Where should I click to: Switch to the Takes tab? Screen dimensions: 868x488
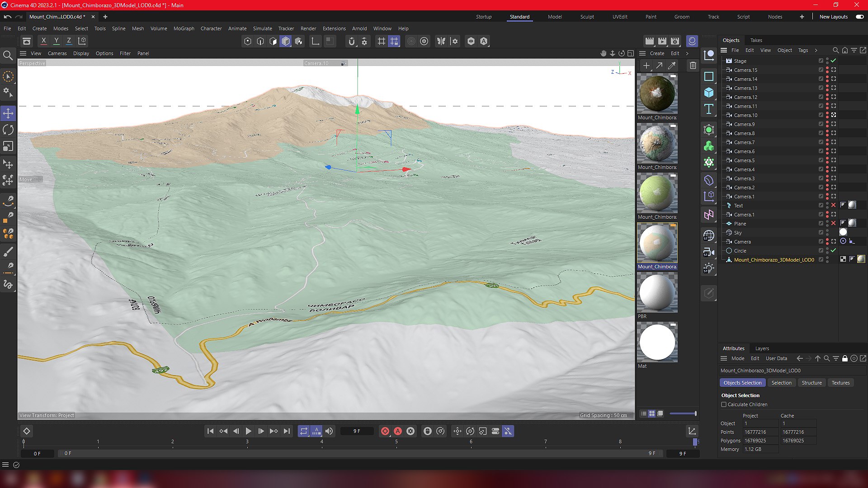coord(756,40)
